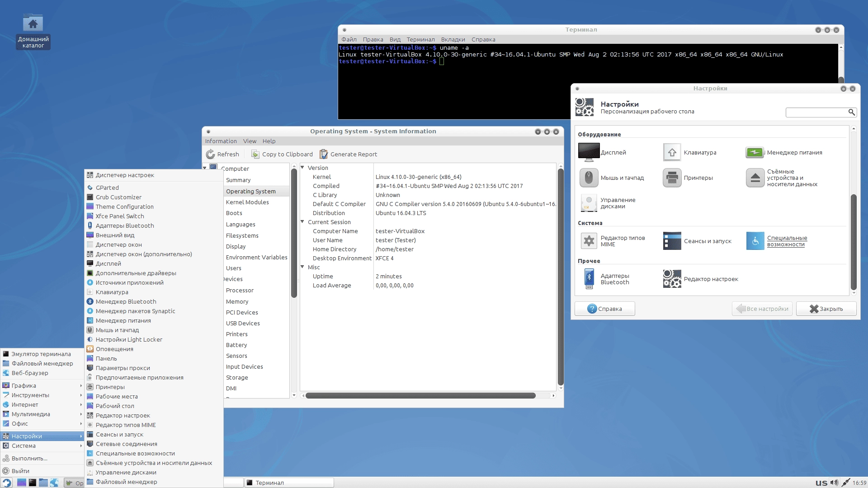
Task: Click Выйти in application menu
Action: [x=42, y=471]
